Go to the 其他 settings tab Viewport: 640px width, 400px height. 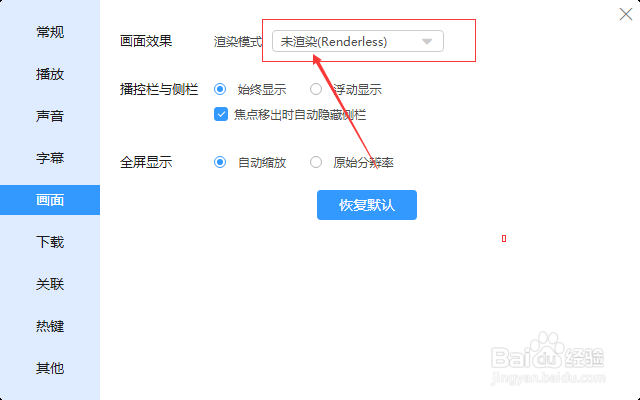[50, 368]
